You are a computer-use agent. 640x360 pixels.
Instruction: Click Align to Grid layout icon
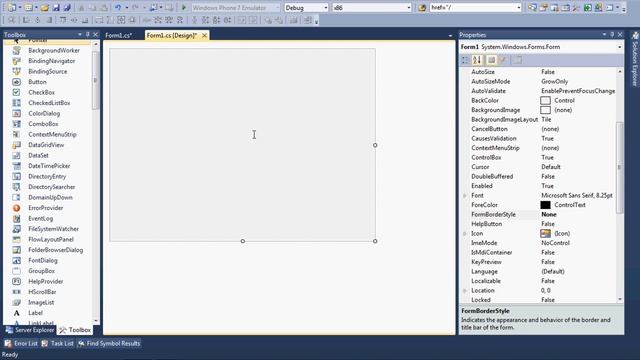[11, 20]
